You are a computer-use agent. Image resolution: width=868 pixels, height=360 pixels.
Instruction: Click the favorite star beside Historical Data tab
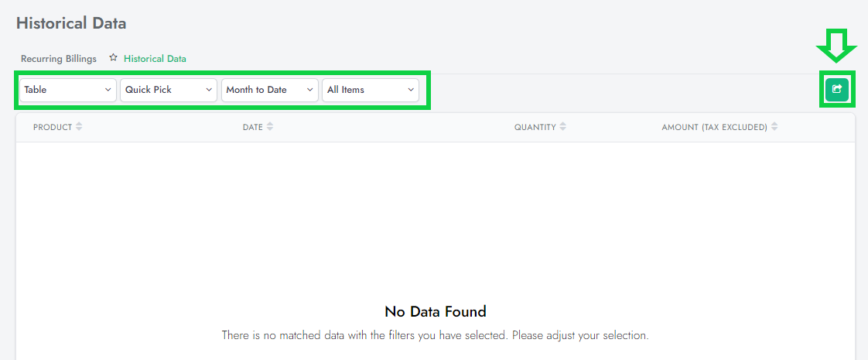coord(113,58)
